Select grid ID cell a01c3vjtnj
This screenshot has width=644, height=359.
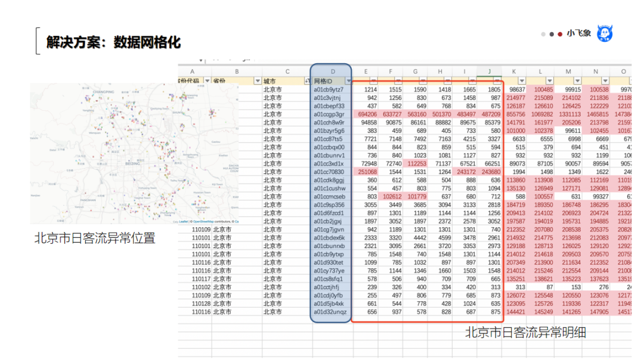pos(332,98)
